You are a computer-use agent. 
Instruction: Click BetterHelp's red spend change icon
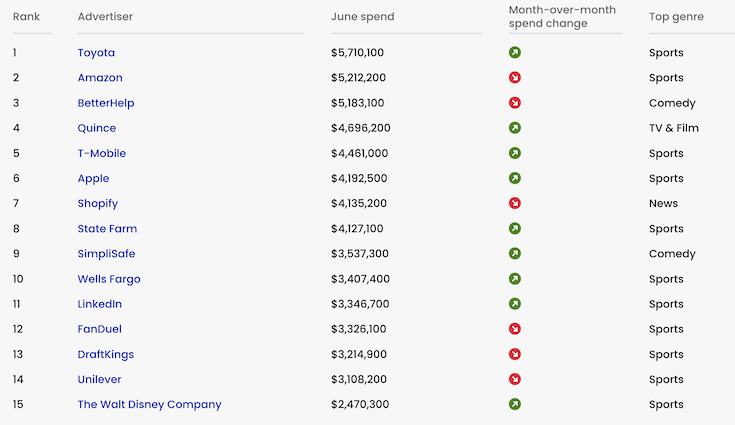[515, 103]
